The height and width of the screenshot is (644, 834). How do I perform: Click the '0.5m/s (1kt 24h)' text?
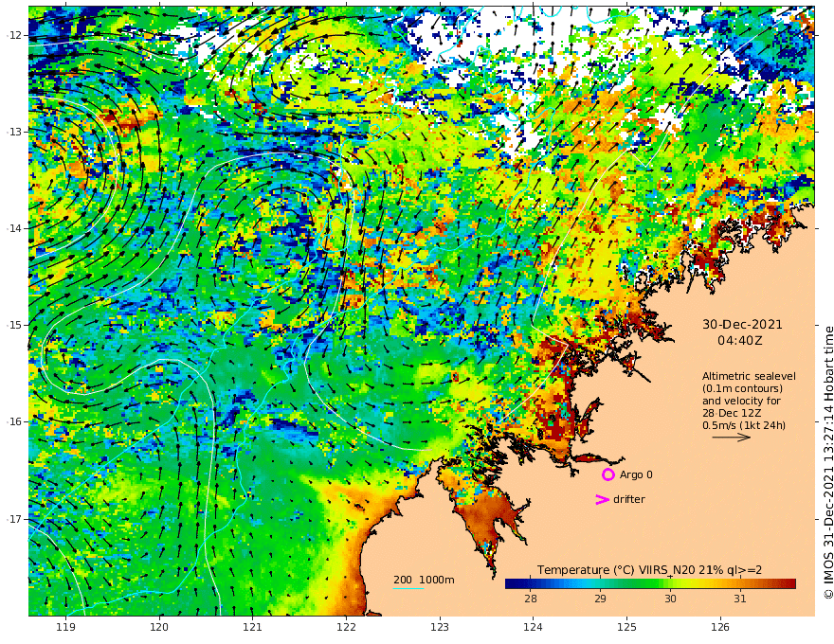pyautogui.click(x=744, y=425)
